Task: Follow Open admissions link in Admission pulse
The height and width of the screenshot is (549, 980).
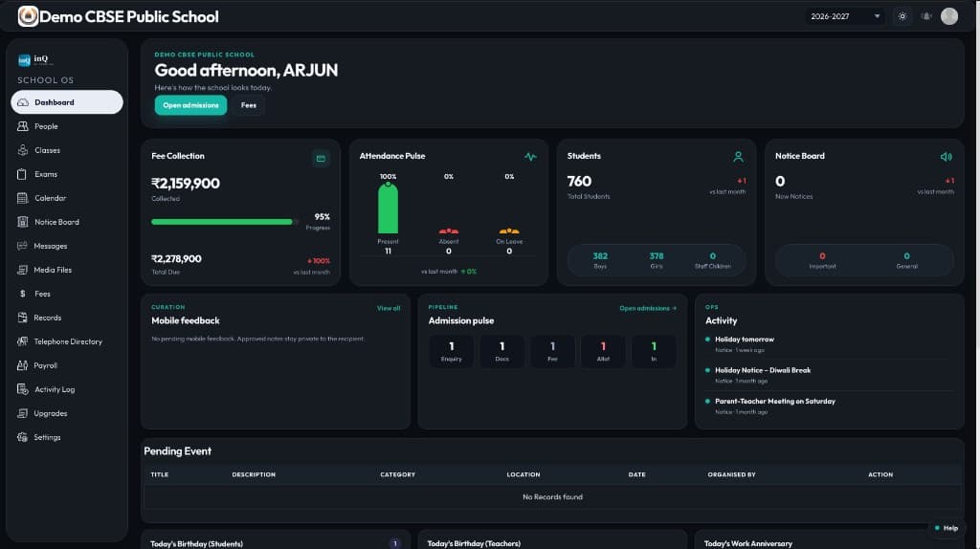Action: [648, 308]
